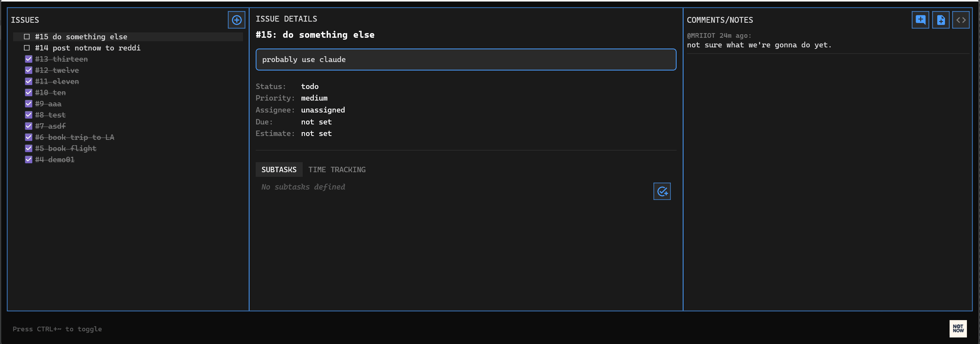Click the 'Press CTRL+~ to toggle' hint
980x344 pixels.
(57, 329)
